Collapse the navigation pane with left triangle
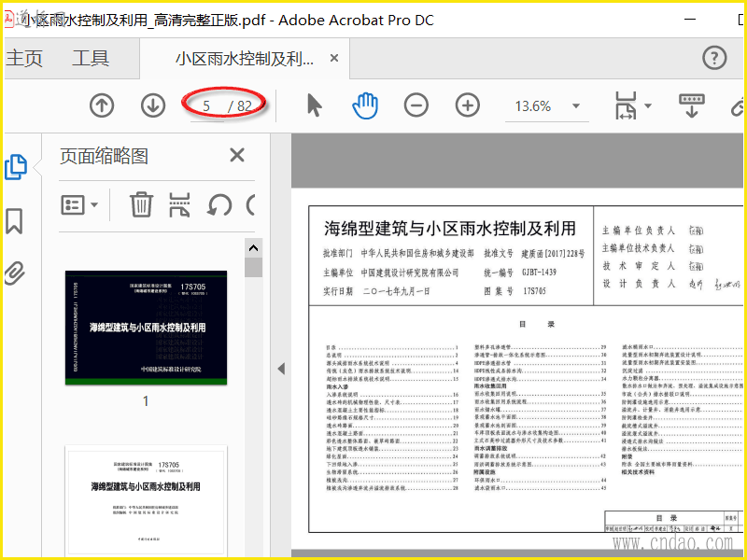The height and width of the screenshot is (560, 747). pos(281,369)
